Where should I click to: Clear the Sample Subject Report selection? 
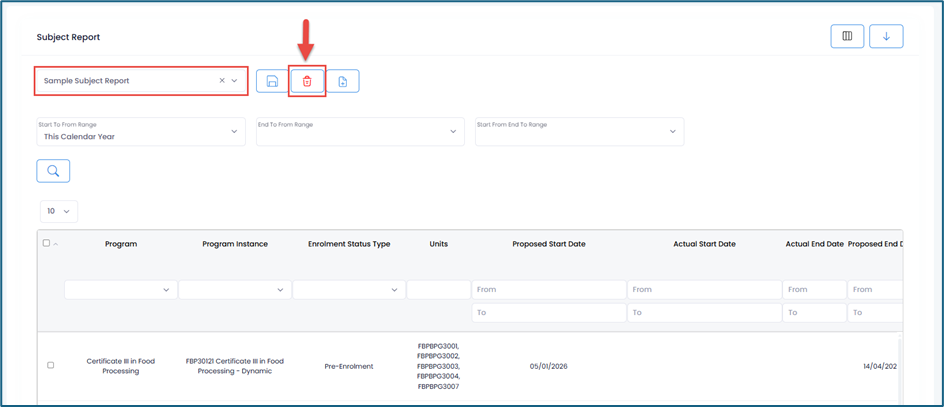coord(222,81)
